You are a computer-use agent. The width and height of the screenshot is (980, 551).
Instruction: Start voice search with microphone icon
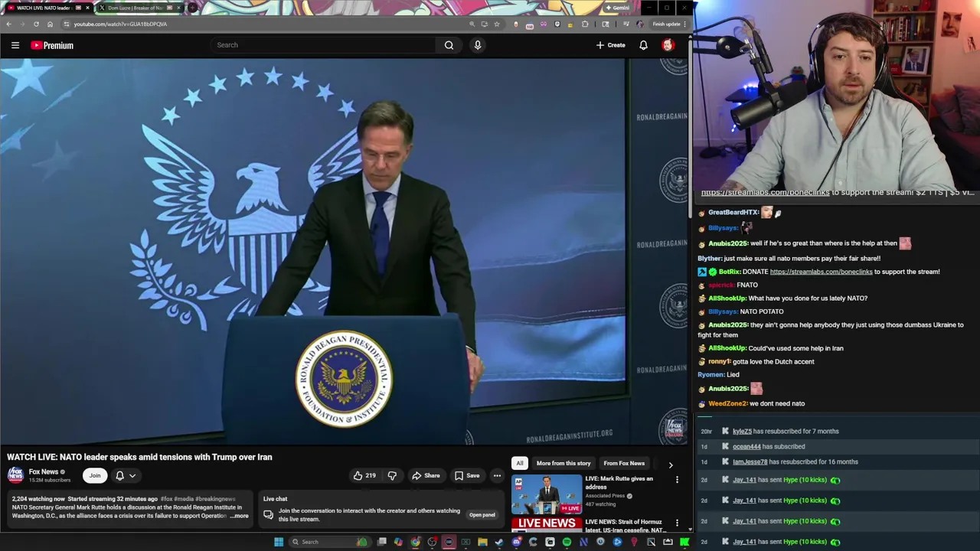[478, 45]
